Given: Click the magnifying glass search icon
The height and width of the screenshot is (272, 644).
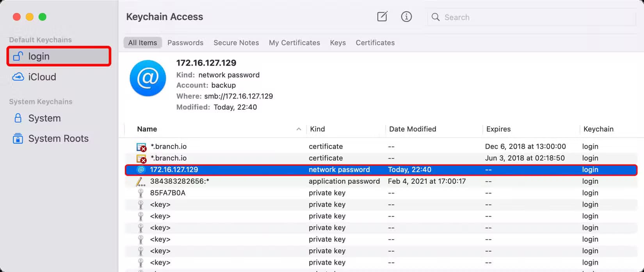Looking at the screenshot, I should tap(436, 17).
